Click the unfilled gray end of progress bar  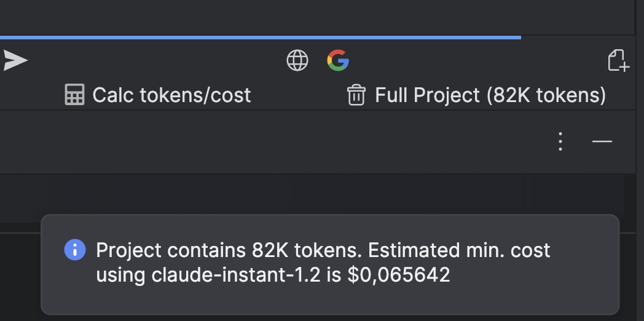point(576,38)
